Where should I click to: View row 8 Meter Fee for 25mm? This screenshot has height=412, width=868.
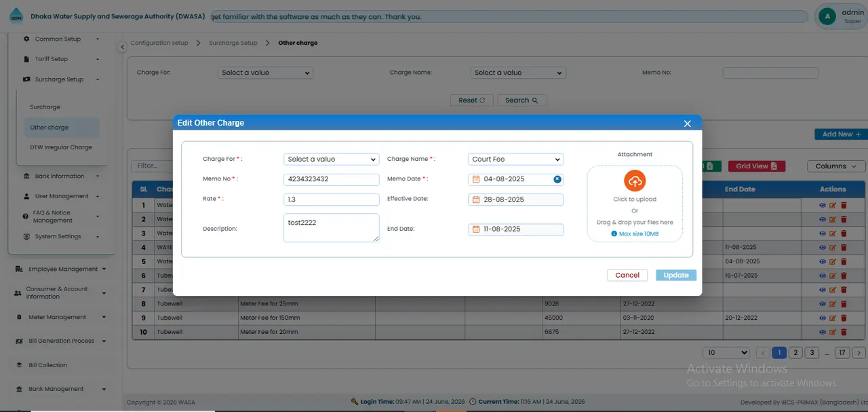823,303
